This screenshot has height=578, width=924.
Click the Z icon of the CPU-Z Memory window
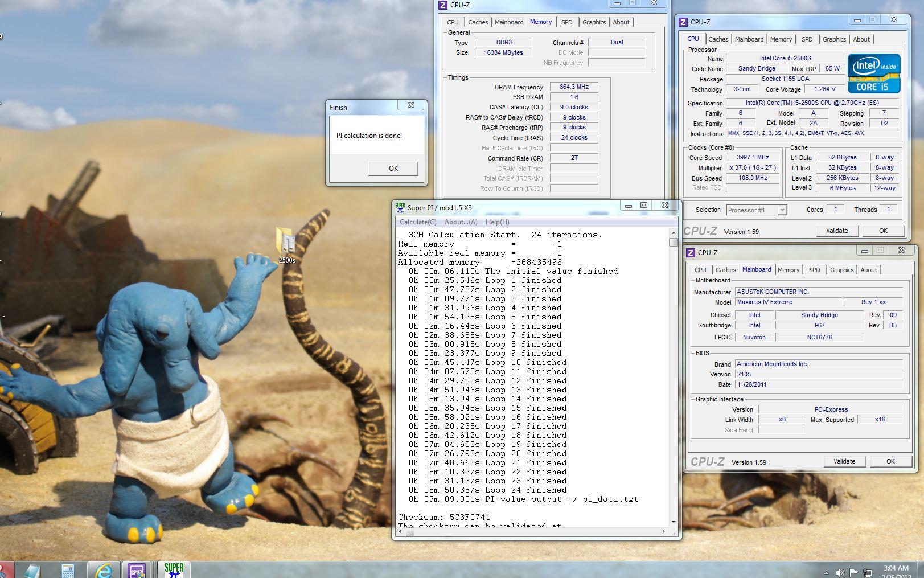(x=443, y=5)
